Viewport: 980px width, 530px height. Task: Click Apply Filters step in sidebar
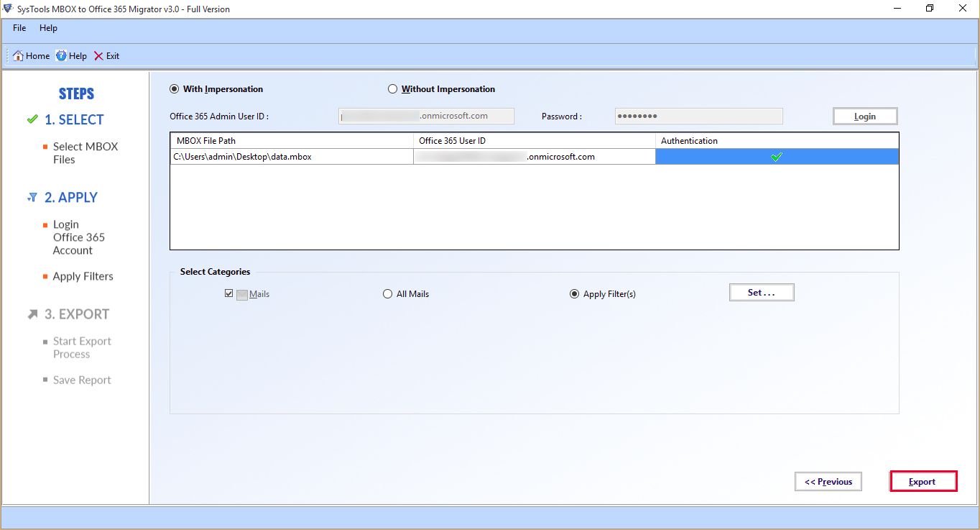pos(83,276)
